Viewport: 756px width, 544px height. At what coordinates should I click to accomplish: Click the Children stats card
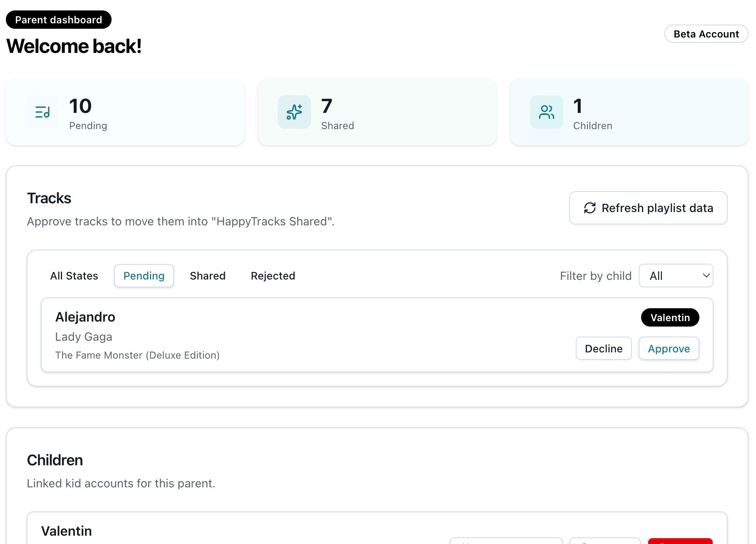pos(629,112)
